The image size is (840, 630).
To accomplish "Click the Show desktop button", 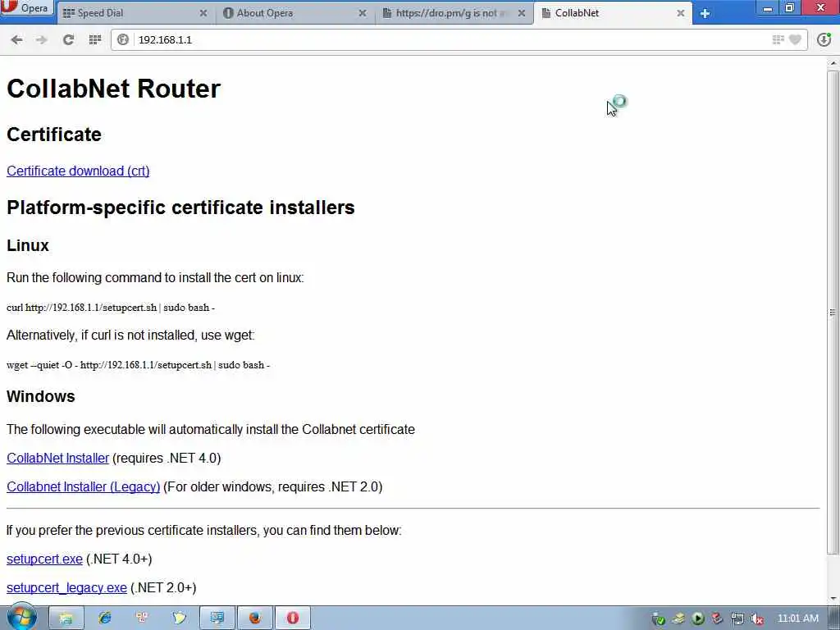I will (x=835, y=619).
